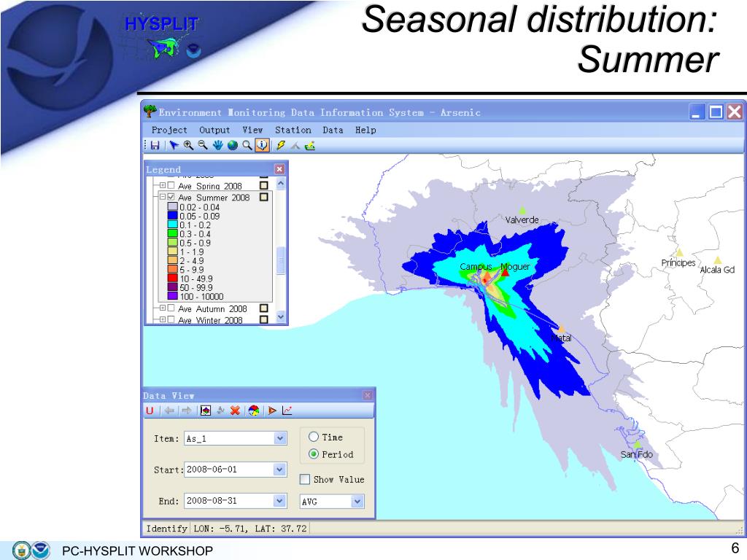Viewport: 747px width, 560px height.
Task: Click layer symbol box for Ave Autumn 2008
Action: click(x=264, y=308)
